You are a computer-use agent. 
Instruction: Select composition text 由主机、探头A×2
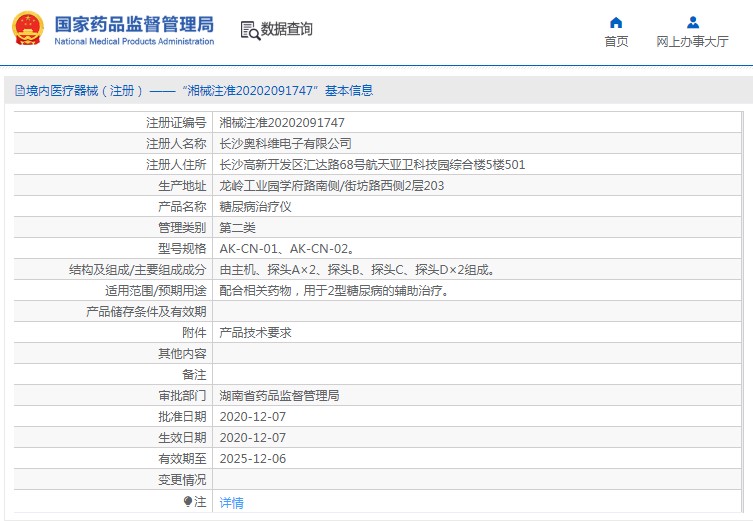(357, 270)
